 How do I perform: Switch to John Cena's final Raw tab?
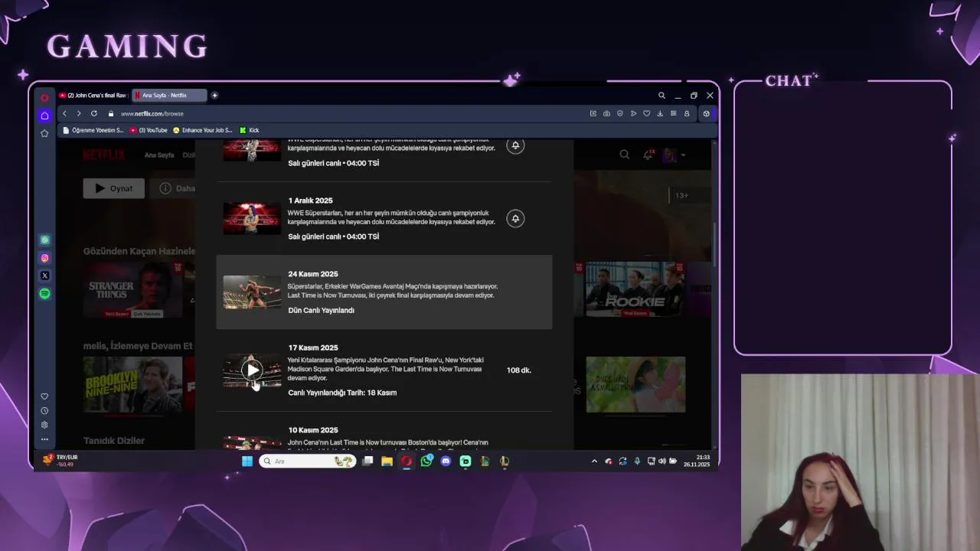pos(93,96)
